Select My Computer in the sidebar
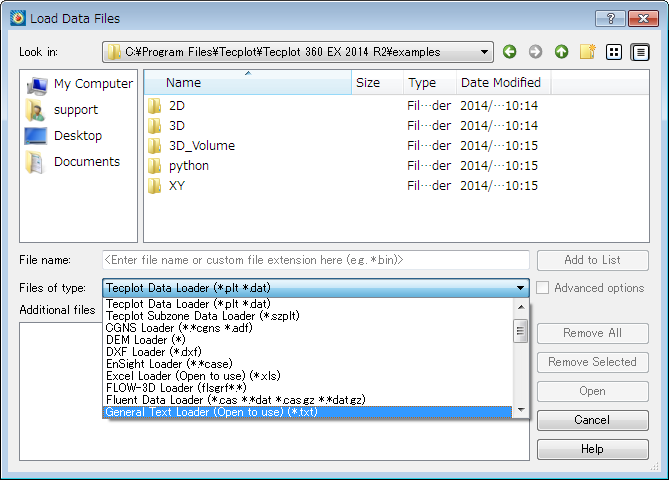The image size is (670, 481). point(79,84)
